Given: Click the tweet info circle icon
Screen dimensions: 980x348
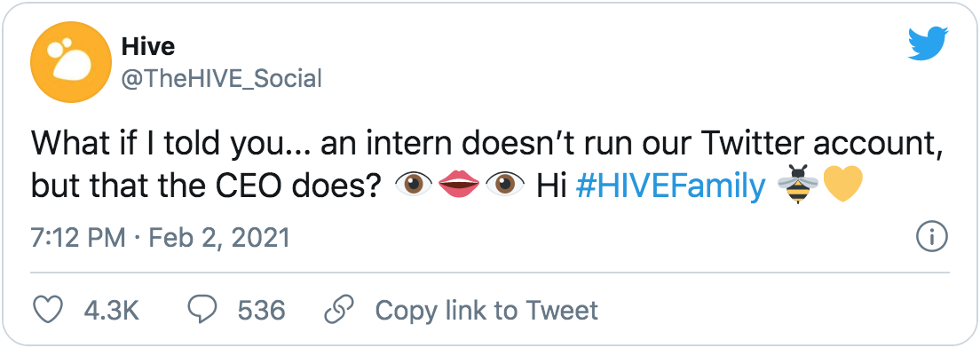Looking at the screenshot, I should 932,237.
